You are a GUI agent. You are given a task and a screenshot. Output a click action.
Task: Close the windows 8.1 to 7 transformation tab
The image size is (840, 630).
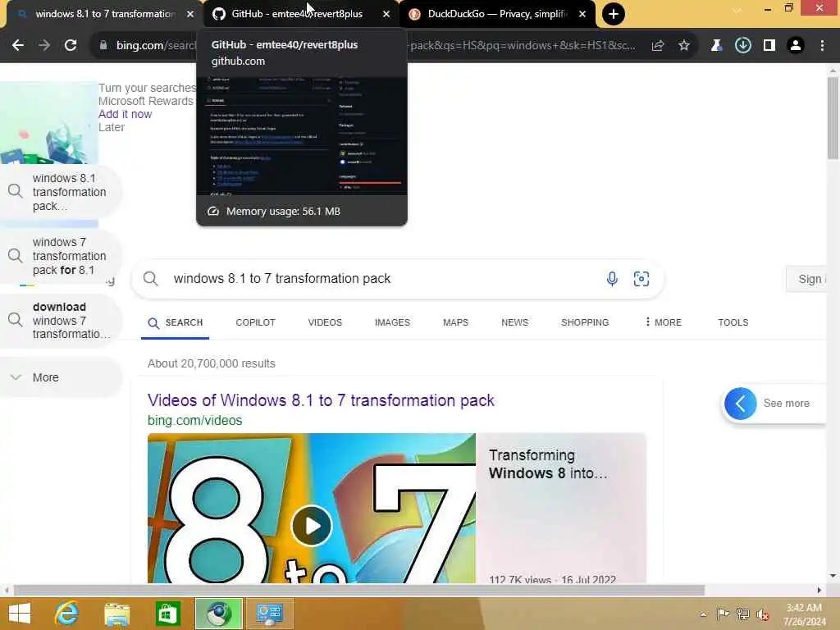coord(190,14)
